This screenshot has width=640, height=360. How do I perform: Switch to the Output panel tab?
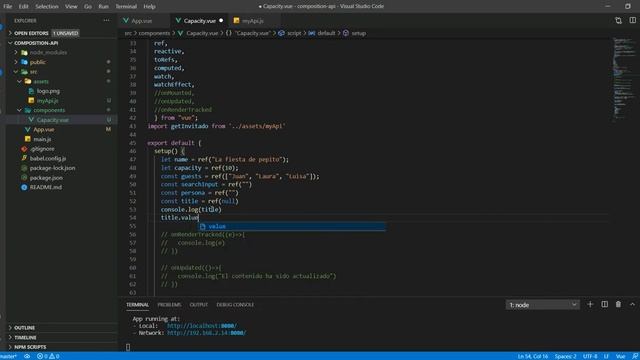pyautogui.click(x=199, y=304)
